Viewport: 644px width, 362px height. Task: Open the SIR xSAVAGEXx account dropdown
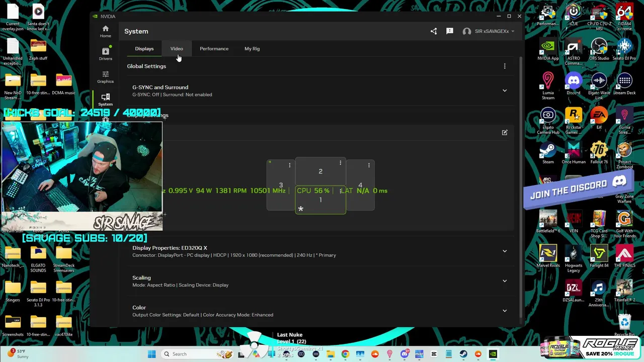coord(489,31)
